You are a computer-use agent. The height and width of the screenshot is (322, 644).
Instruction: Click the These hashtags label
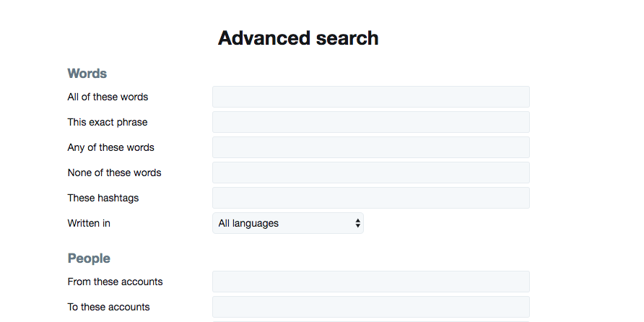pos(103,198)
